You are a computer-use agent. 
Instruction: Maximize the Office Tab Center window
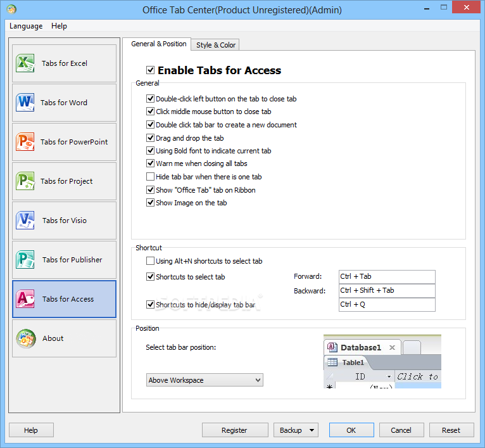tap(444, 7)
